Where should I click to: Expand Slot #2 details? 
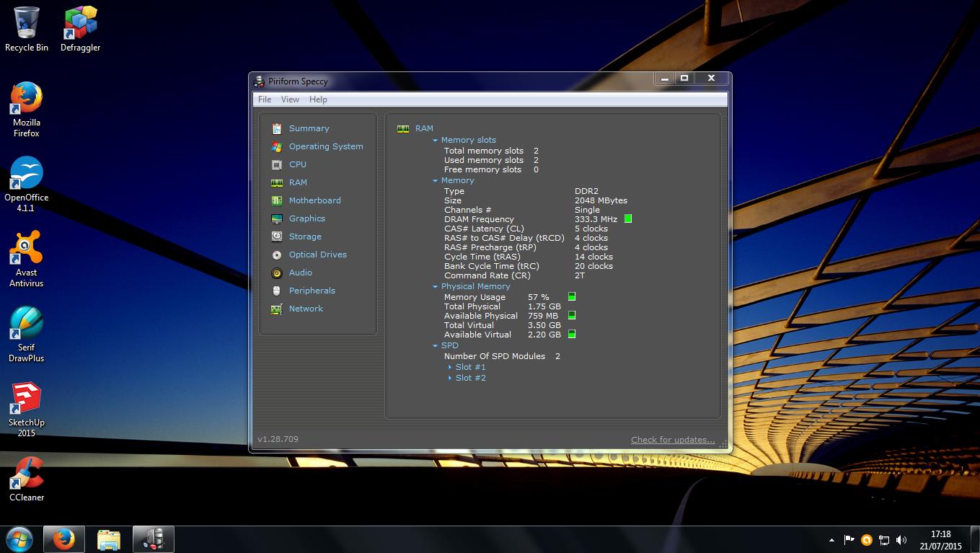click(450, 378)
